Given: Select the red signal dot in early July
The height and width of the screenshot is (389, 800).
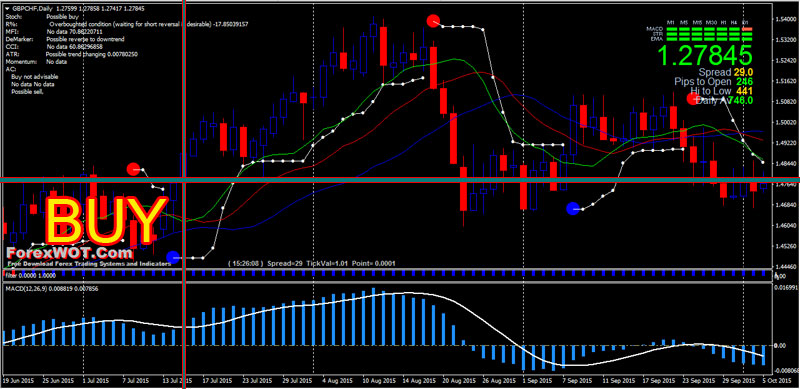Looking at the screenshot, I should pos(133,169).
